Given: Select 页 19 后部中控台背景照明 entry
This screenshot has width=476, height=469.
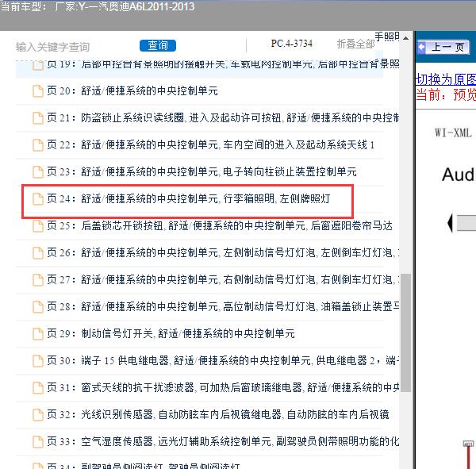Looking at the screenshot, I should 223,64.
